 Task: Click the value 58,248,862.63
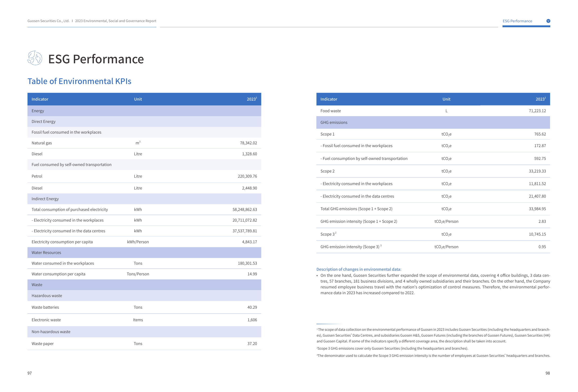[x=244, y=210]
